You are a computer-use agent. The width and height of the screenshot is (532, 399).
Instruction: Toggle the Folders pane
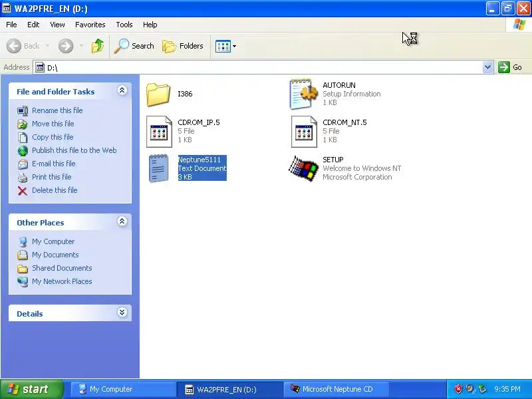182,46
